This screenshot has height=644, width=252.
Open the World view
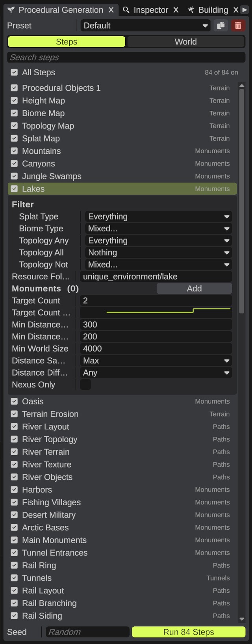pyautogui.click(x=186, y=42)
